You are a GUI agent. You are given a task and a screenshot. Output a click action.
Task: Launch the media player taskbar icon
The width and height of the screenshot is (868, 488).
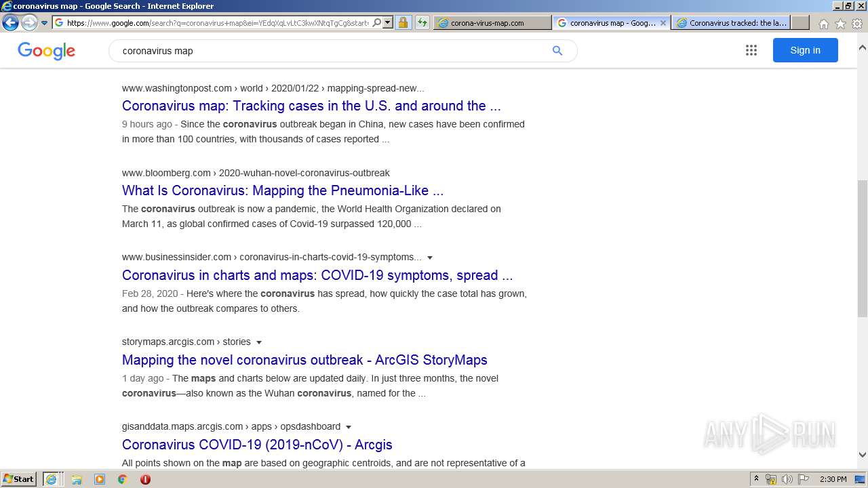coord(100,479)
